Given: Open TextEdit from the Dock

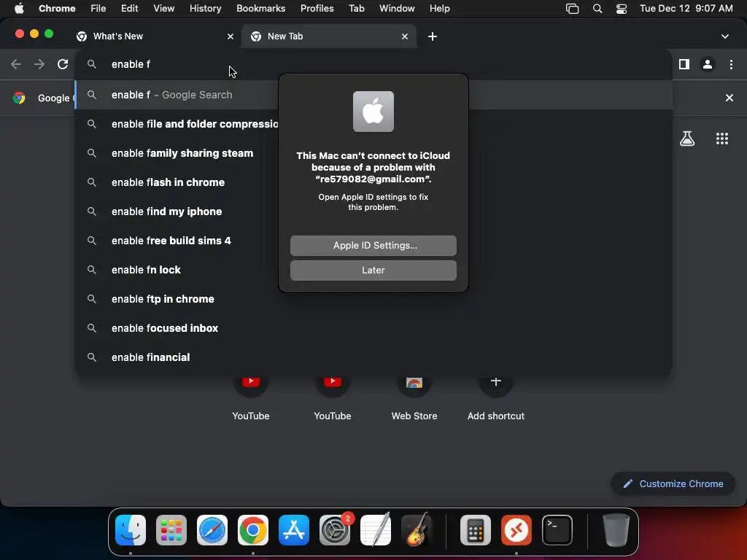Looking at the screenshot, I should (x=376, y=530).
